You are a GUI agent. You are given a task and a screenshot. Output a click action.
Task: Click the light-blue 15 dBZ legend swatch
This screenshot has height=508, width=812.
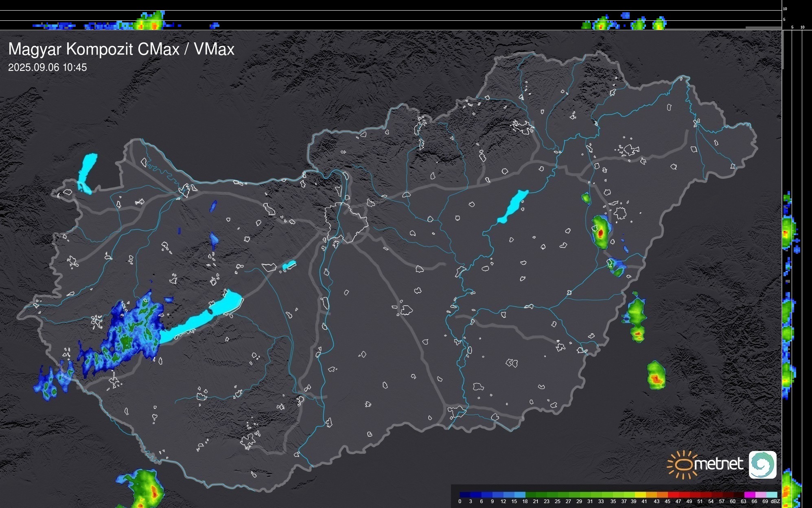(x=519, y=495)
